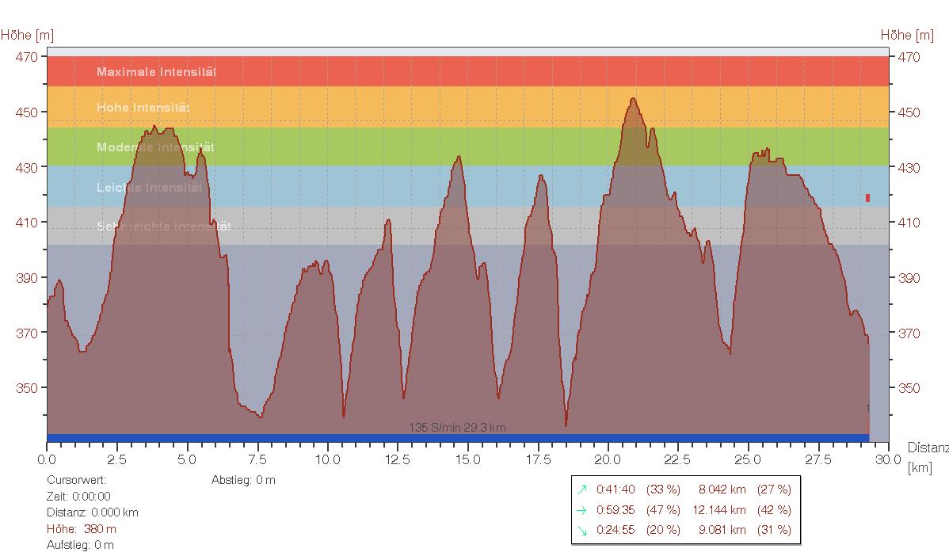Select the flat time 0:59:35
This screenshot has width=949, height=560.
pyautogui.click(x=616, y=510)
